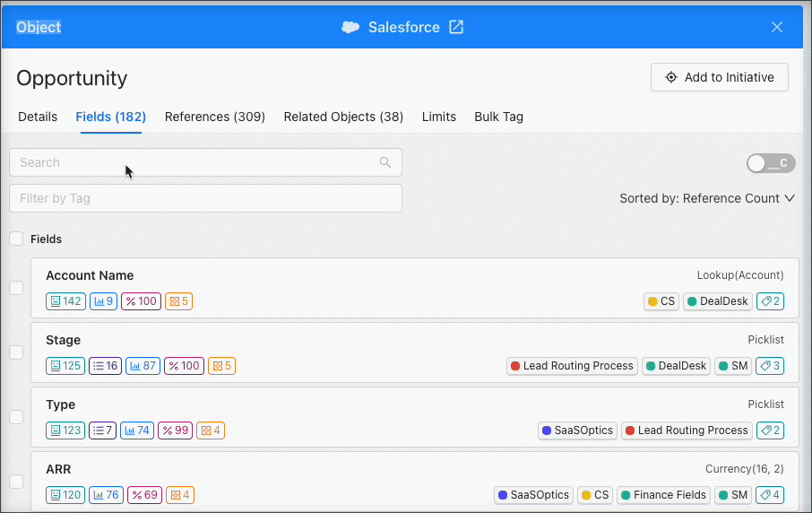Click the Stage orange 5 badge

click(x=221, y=366)
